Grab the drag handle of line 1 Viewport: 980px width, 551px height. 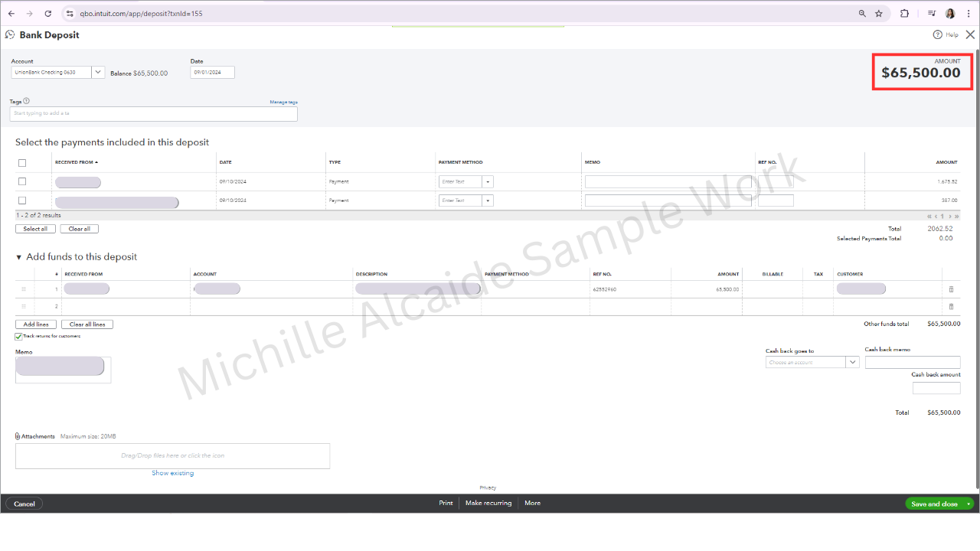[x=23, y=289]
